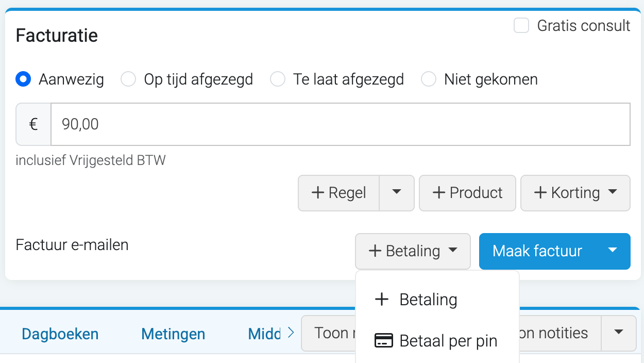Click the amount input field showing 90,00
644x363 pixels.
pyautogui.click(x=340, y=124)
